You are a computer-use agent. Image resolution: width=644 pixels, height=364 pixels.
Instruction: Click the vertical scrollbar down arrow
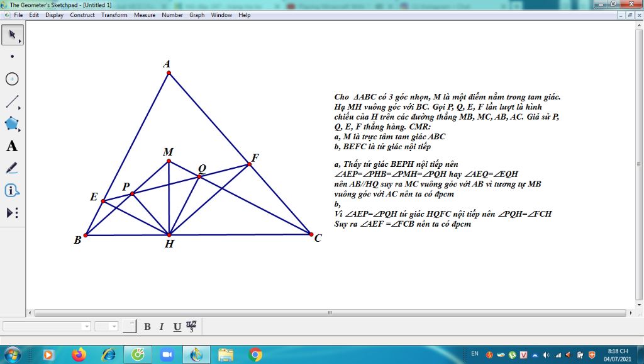click(x=639, y=305)
